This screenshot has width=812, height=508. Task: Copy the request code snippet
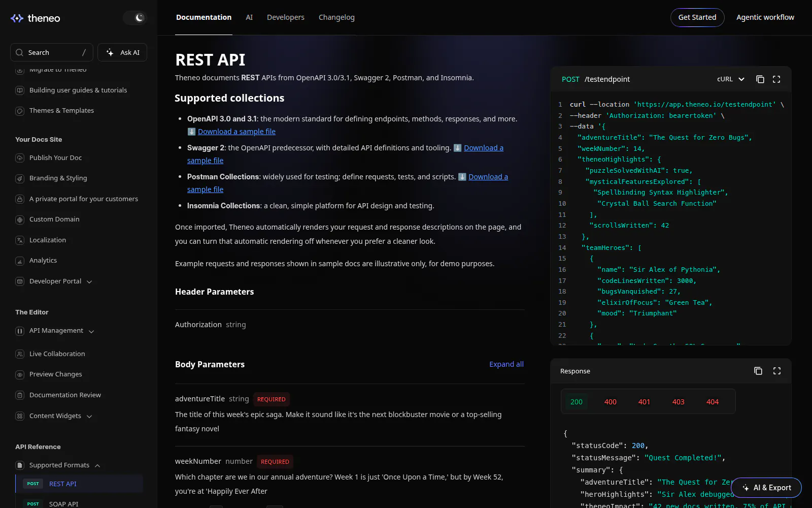760,79
